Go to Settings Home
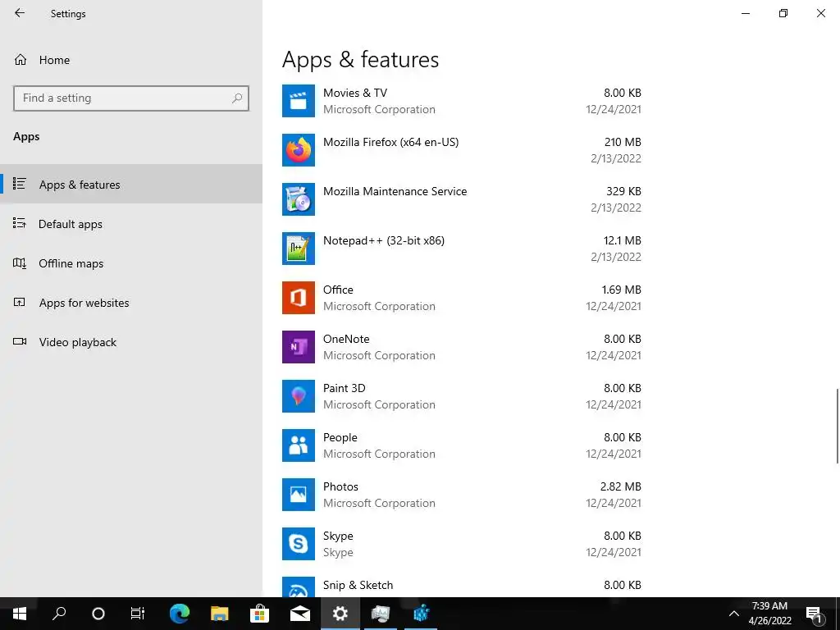The width and height of the screenshot is (840, 630). click(x=131, y=59)
